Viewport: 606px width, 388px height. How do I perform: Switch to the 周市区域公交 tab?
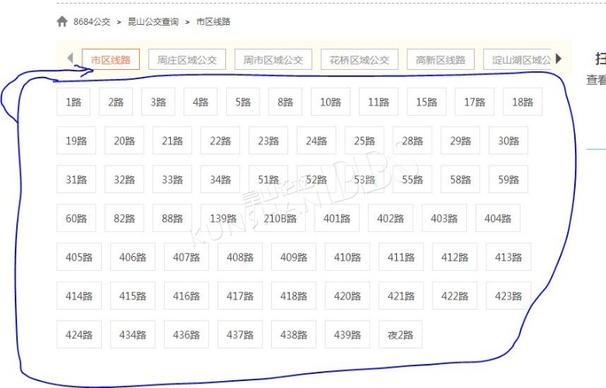[x=273, y=60]
